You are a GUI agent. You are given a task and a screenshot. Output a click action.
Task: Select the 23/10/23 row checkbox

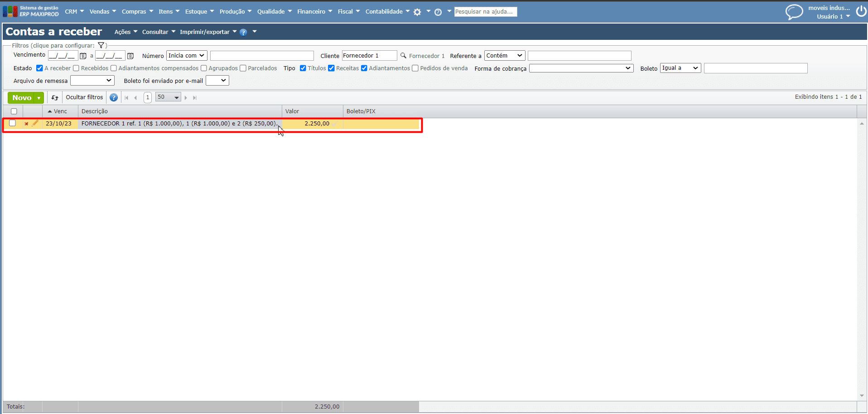point(13,123)
